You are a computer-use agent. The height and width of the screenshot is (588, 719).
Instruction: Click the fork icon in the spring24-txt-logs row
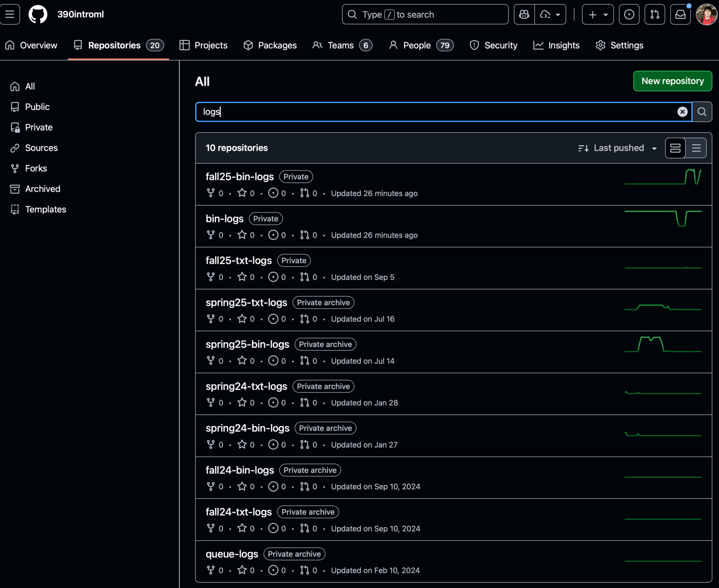point(211,402)
